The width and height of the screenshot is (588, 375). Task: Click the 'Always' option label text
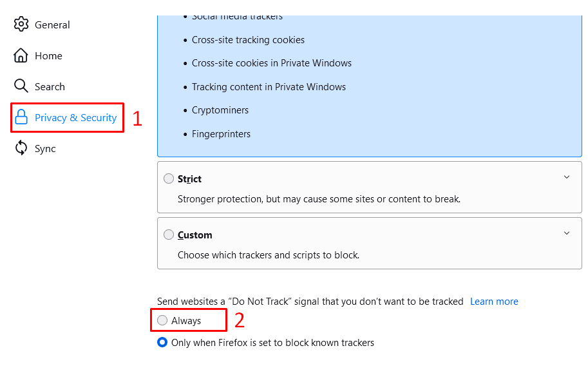(186, 321)
